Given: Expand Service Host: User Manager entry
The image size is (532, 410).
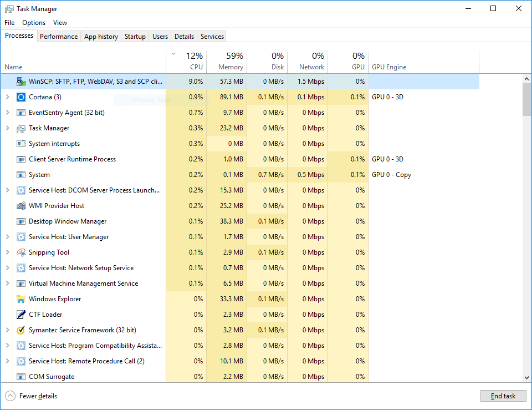Looking at the screenshot, I should (7, 237).
